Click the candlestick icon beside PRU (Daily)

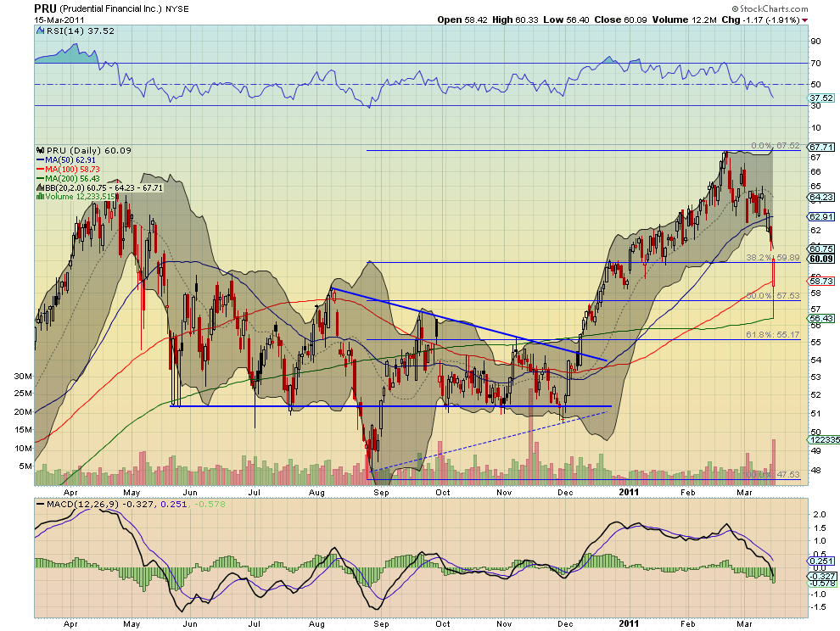[40, 150]
